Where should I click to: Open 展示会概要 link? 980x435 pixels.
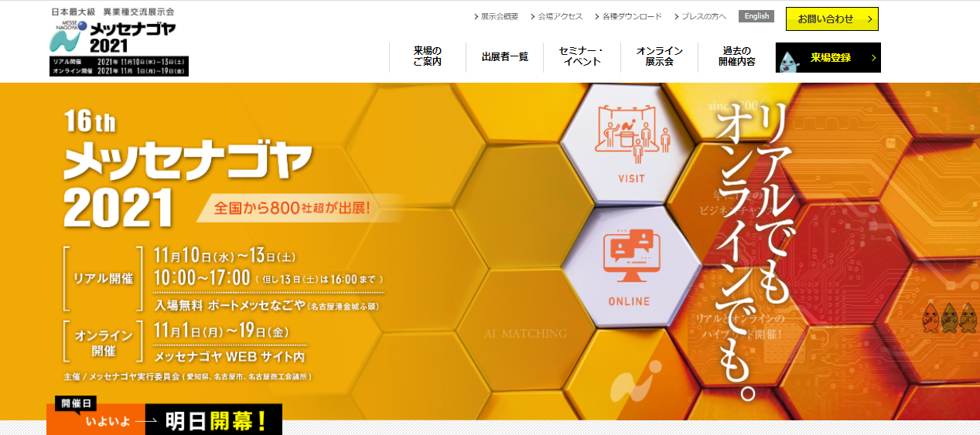pos(499,17)
